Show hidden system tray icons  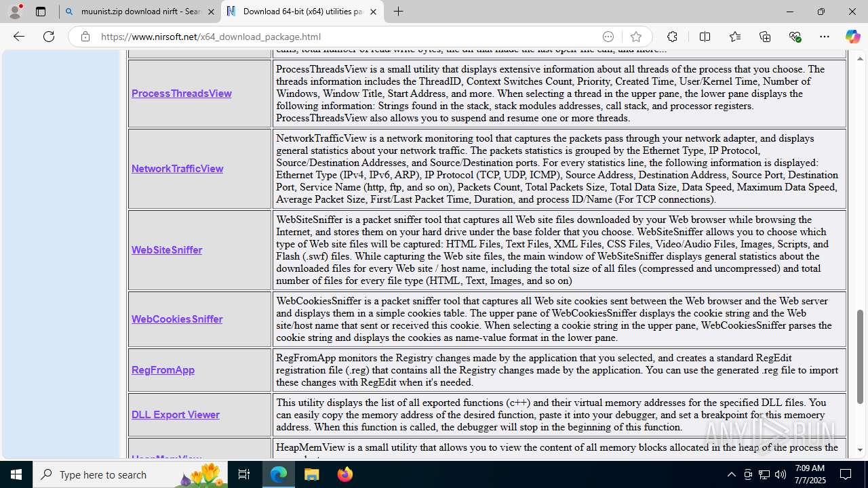[x=731, y=474]
